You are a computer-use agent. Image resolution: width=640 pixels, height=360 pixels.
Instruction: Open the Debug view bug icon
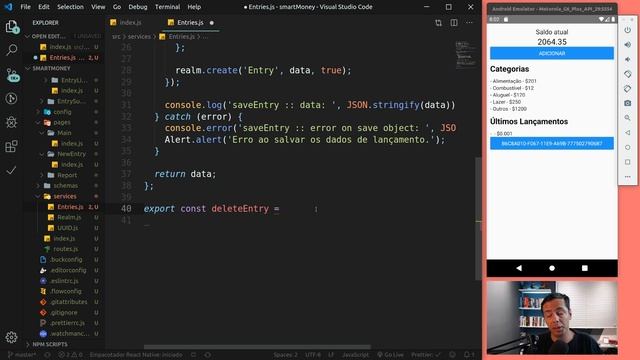pyautogui.click(x=11, y=122)
